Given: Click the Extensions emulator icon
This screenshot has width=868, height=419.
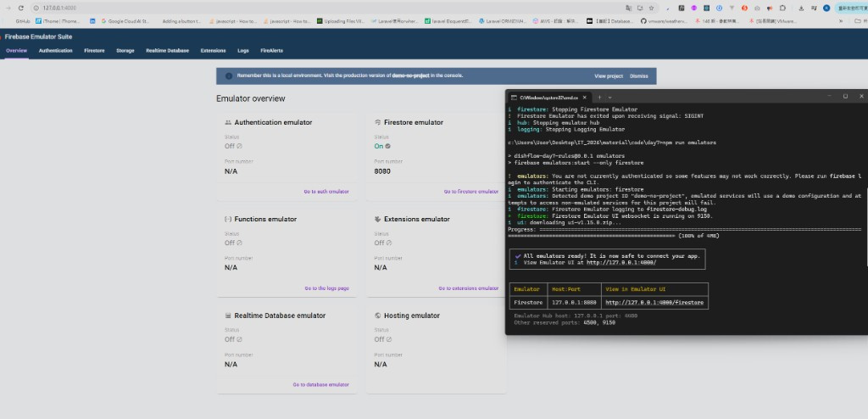Looking at the screenshot, I should tap(377, 219).
